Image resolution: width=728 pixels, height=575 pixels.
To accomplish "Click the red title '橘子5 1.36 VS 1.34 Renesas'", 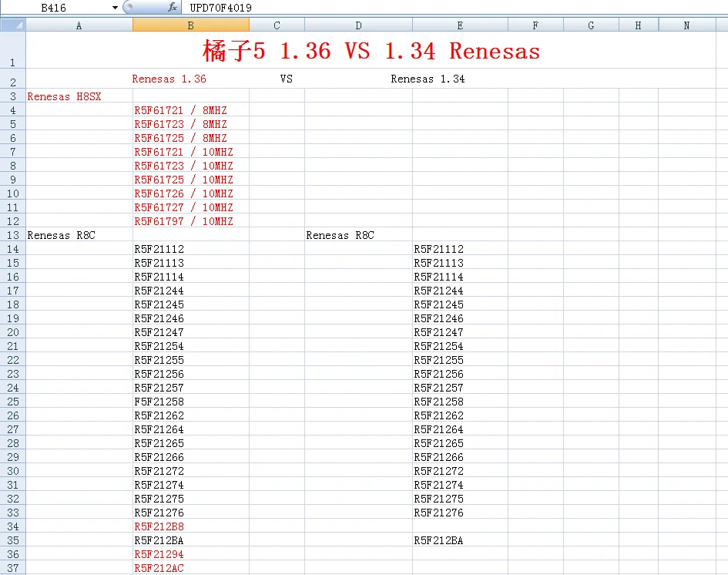I will 371,50.
